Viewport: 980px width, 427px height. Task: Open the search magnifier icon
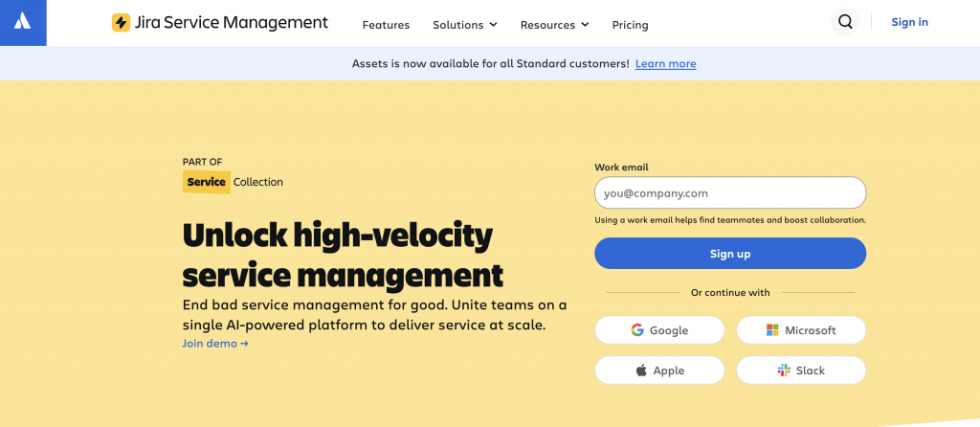click(845, 22)
